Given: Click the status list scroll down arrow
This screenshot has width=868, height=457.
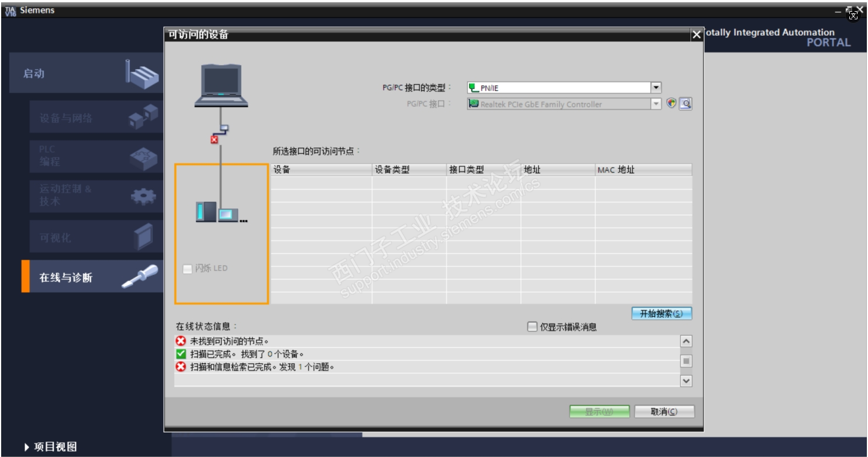Looking at the screenshot, I should pos(687,380).
